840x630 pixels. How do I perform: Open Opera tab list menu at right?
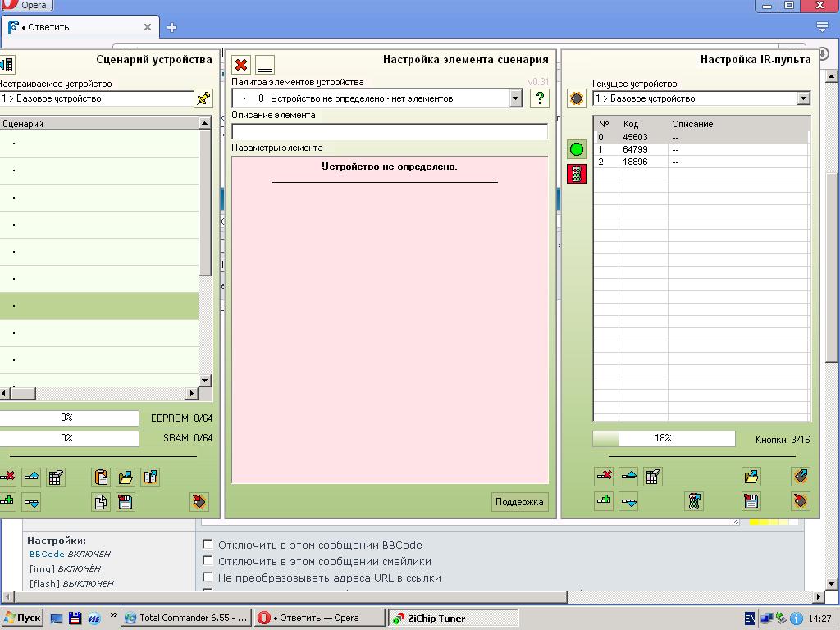[x=823, y=27]
